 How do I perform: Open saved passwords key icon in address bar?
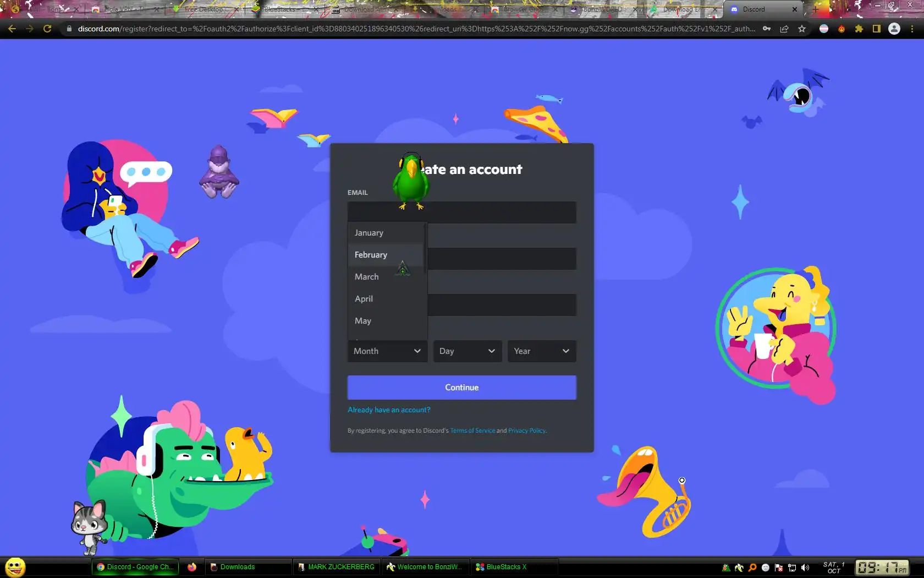[x=767, y=29]
